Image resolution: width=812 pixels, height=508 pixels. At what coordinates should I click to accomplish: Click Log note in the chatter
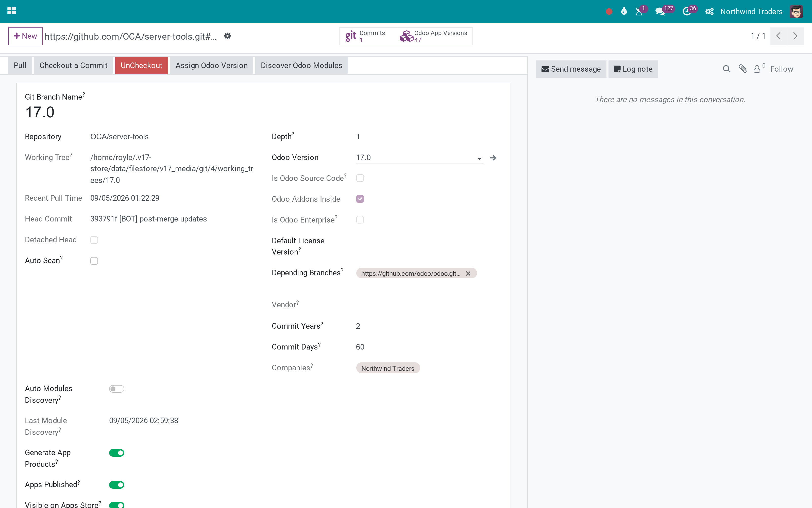[x=633, y=69]
